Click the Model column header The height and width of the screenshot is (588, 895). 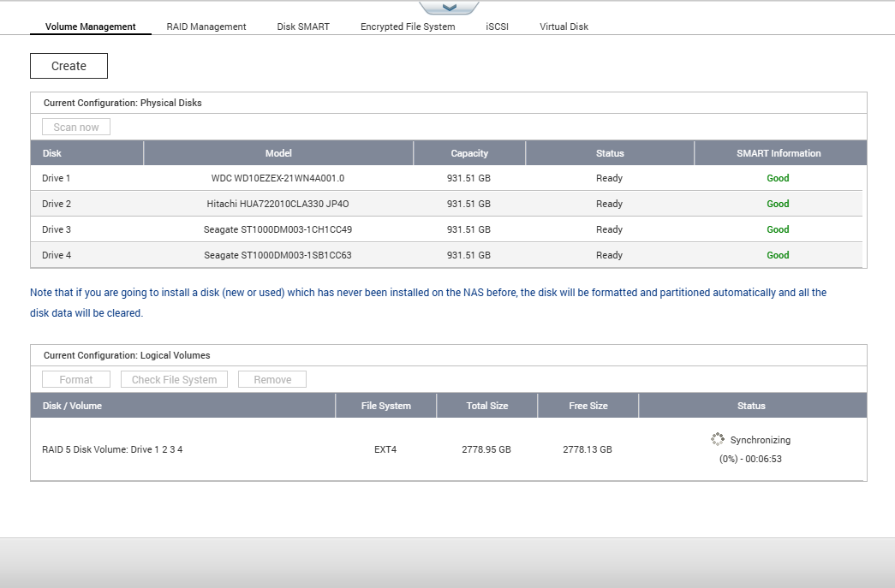click(278, 153)
